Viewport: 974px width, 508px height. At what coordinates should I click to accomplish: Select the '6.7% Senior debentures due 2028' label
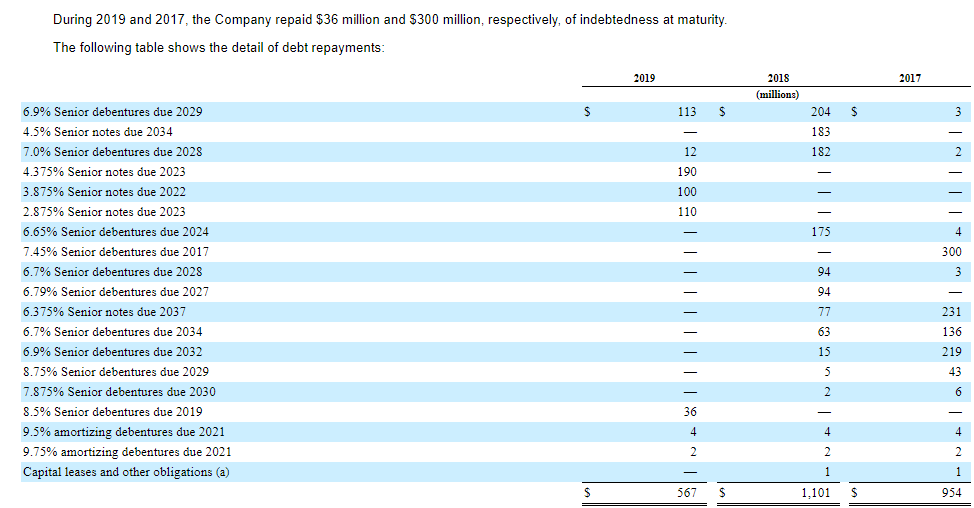[x=112, y=271]
